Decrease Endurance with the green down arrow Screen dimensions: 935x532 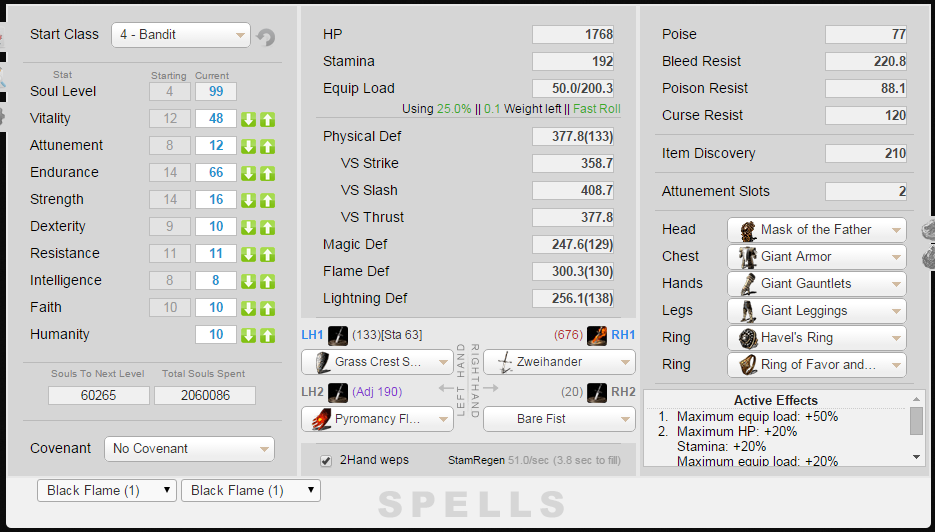click(x=248, y=173)
